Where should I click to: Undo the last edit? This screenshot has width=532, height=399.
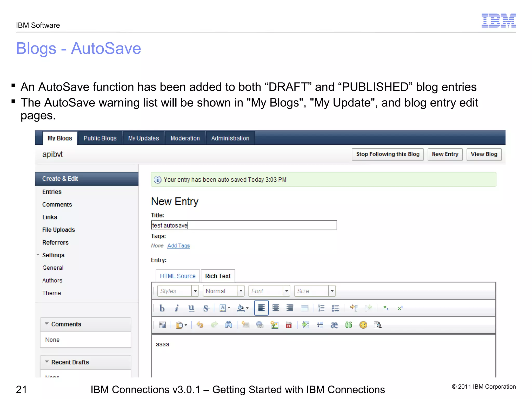pyautogui.click(x=200, y=325)
